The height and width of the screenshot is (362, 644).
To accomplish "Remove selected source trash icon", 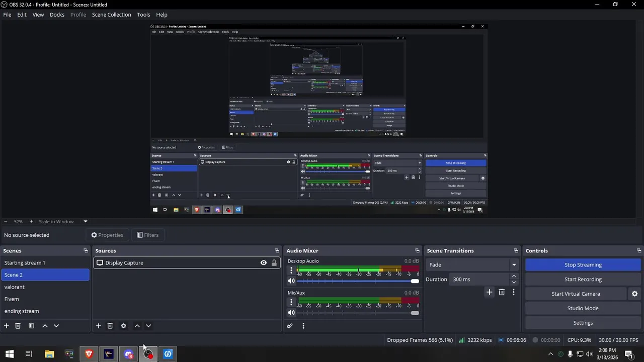I will pos(110,326).
